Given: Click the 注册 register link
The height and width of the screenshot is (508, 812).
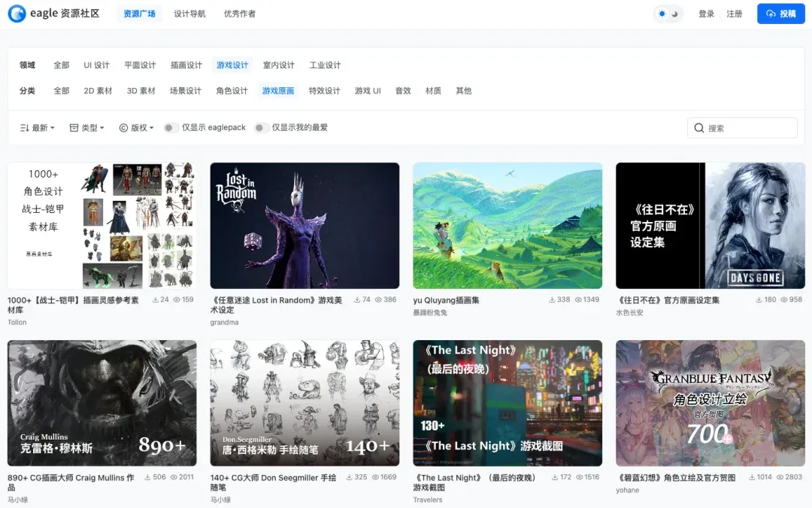Looking at the screenshot, I should click(x=735, y=14).
